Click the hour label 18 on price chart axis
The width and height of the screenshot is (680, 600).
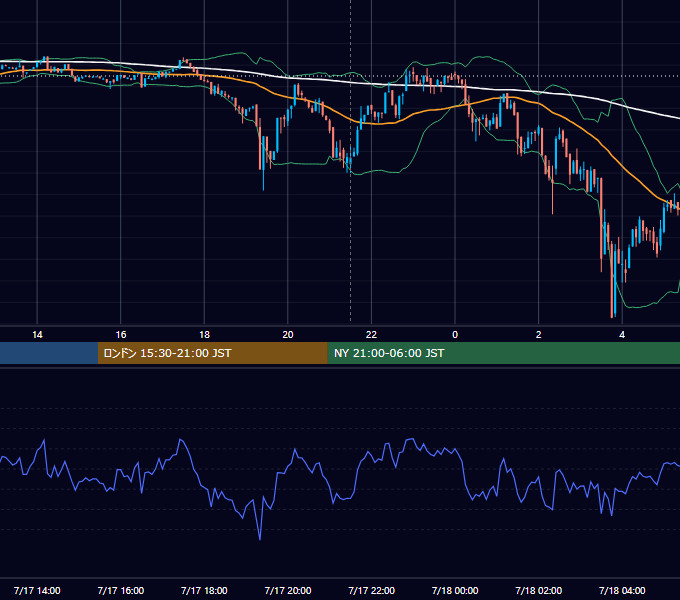pos(204,335)
